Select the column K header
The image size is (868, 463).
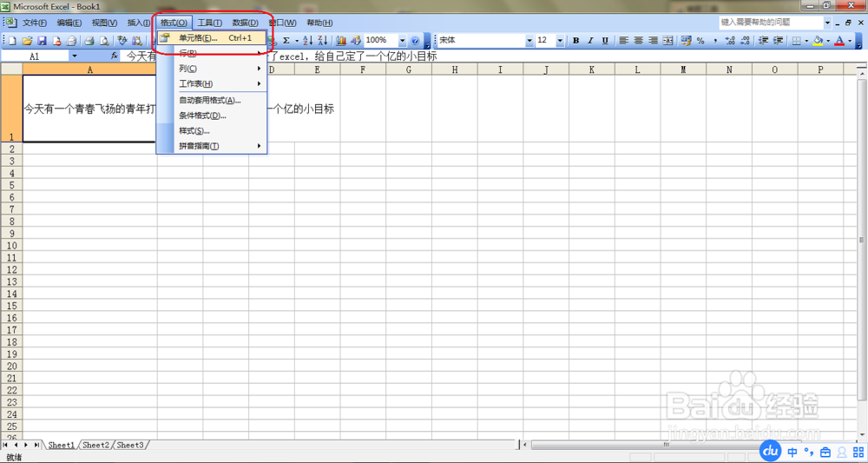click(592, 69)
